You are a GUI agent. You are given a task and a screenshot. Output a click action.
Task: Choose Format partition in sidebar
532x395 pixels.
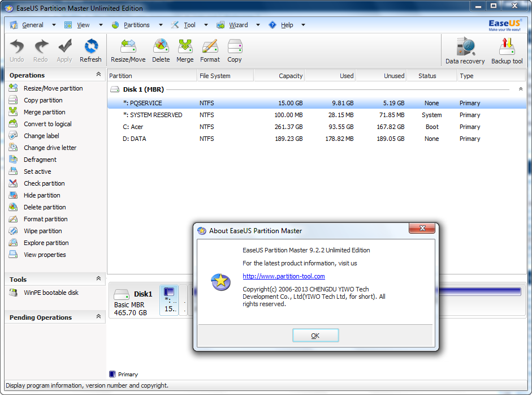(45, 219)
